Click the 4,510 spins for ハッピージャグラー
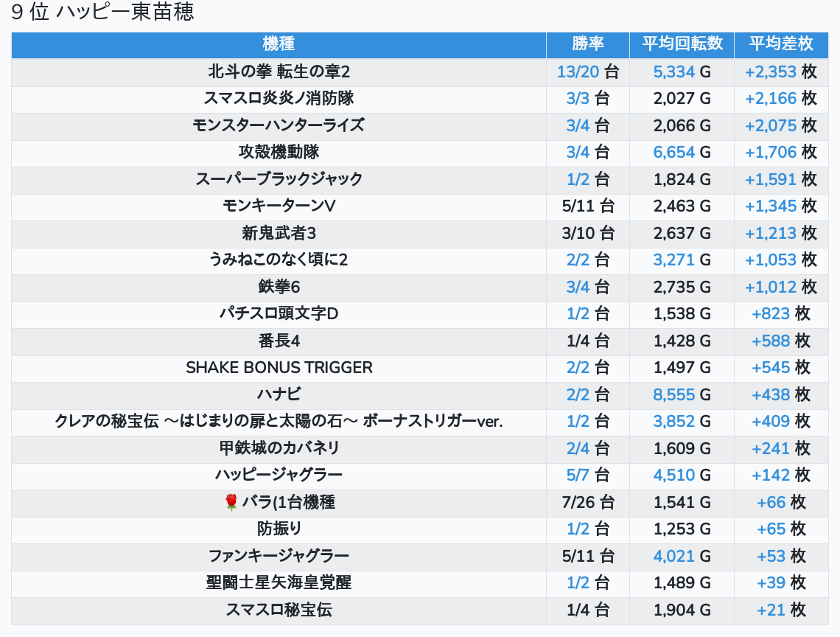 coord(673,476)
